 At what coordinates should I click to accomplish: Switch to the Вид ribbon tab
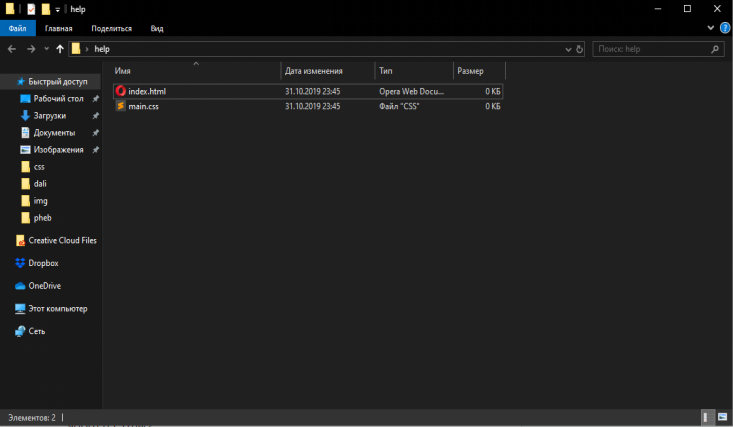(x=157, y=29)
